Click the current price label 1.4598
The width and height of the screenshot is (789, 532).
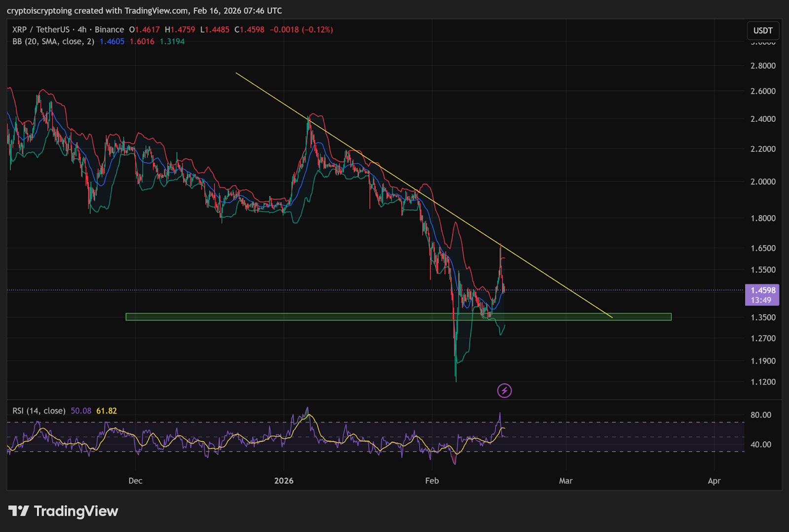(762, 290)
